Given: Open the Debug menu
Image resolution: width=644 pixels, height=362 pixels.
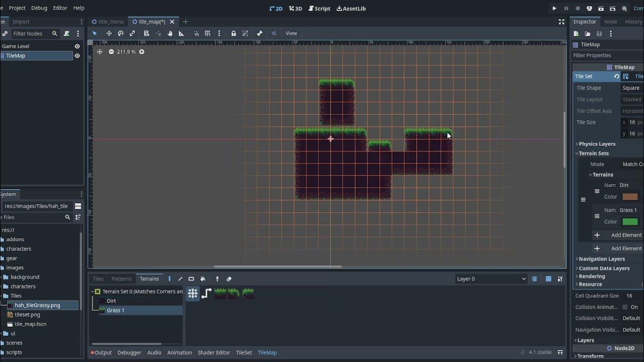Looking at the screenshot, I should point(39,8).
